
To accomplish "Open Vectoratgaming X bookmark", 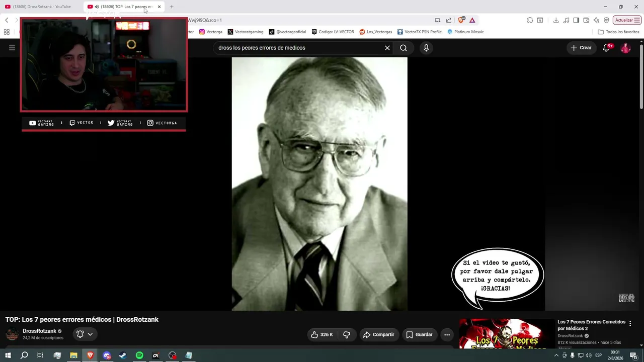I will click(246, 32).
